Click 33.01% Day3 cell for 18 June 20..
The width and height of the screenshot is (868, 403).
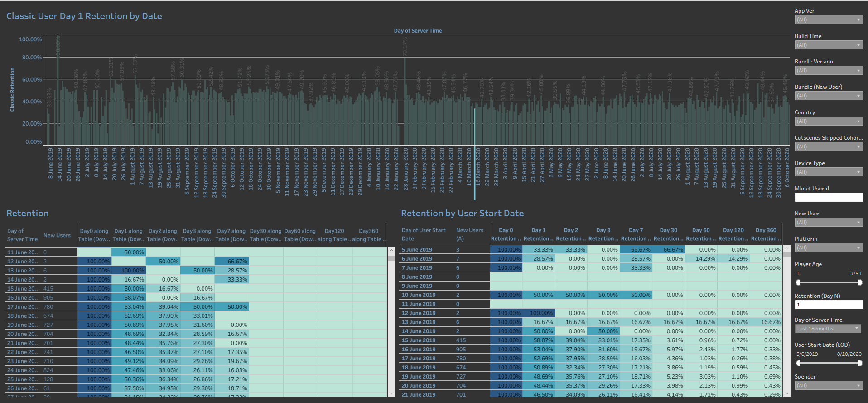click(197, 316)
